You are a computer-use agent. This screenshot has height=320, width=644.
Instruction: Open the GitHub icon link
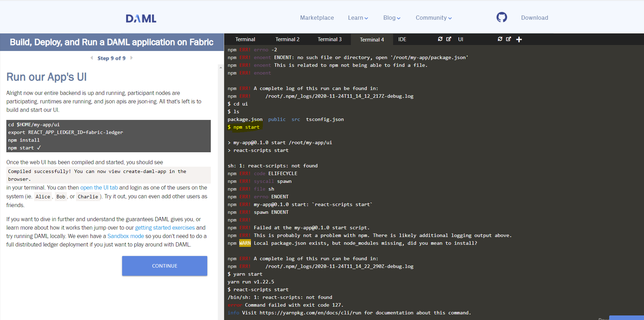(x=501, y=17)
